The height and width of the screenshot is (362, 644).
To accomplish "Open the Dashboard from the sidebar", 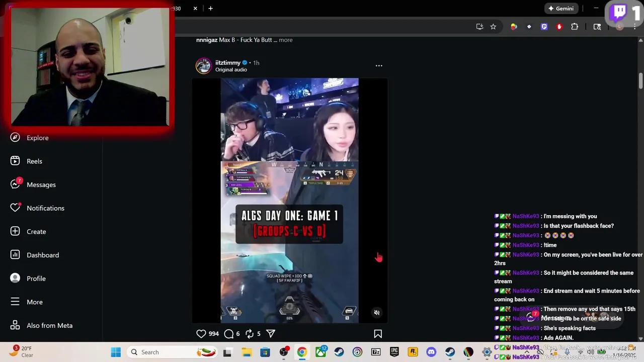I will coord(35,255).
